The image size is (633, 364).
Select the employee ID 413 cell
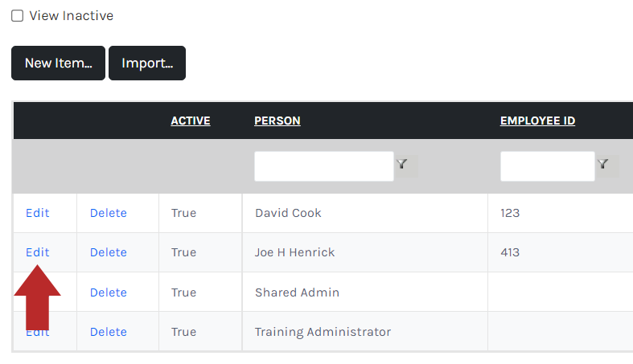click(x=561, y=252)
